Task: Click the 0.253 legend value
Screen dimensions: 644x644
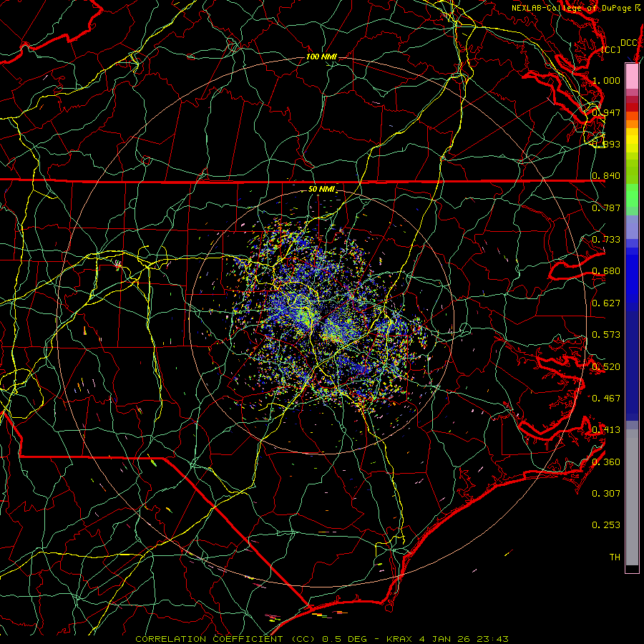Action: [x=606, y=525]
